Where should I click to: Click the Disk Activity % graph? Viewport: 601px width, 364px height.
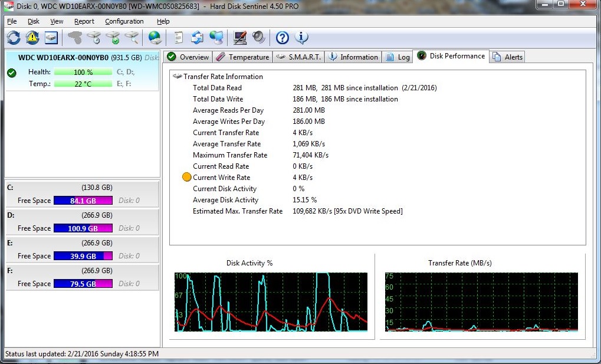[271, 302]
